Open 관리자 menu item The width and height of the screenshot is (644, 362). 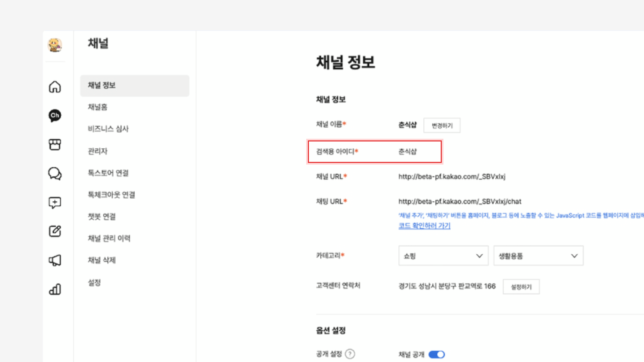click(x=97, y=151)
